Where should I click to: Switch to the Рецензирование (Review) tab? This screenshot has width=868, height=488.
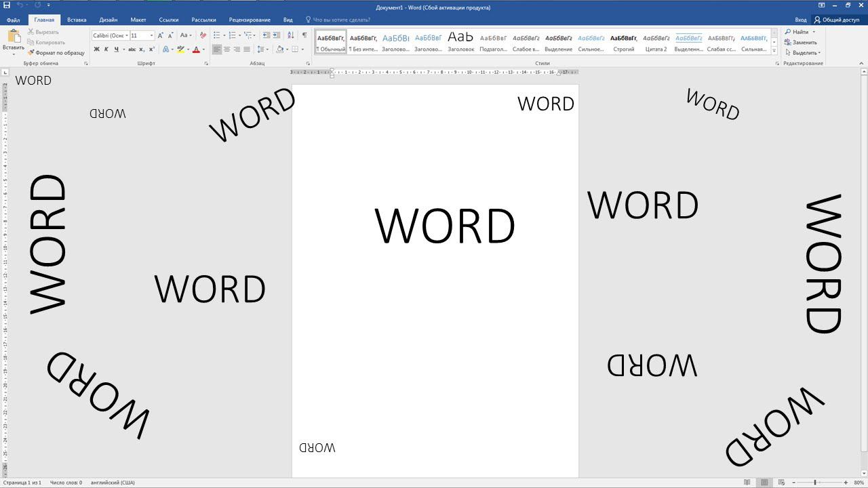click(x=250, y=20)
